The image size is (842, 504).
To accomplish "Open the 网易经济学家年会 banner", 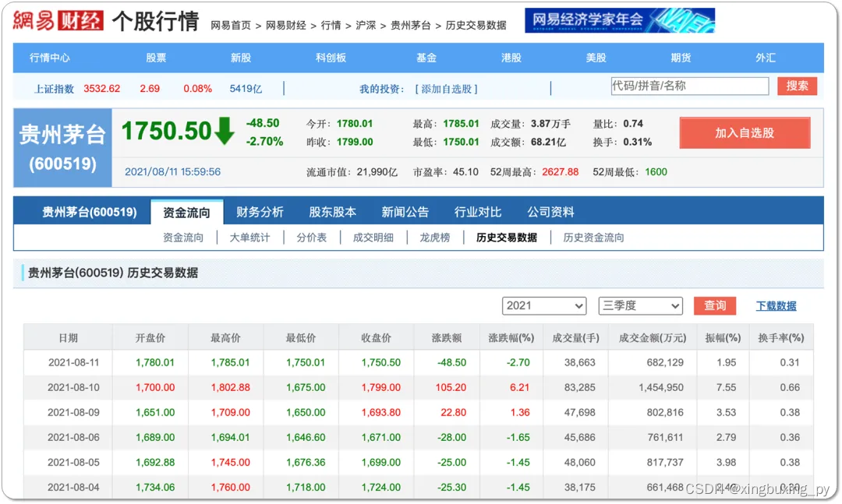I will pyautogui.click(x=619, y=20).
